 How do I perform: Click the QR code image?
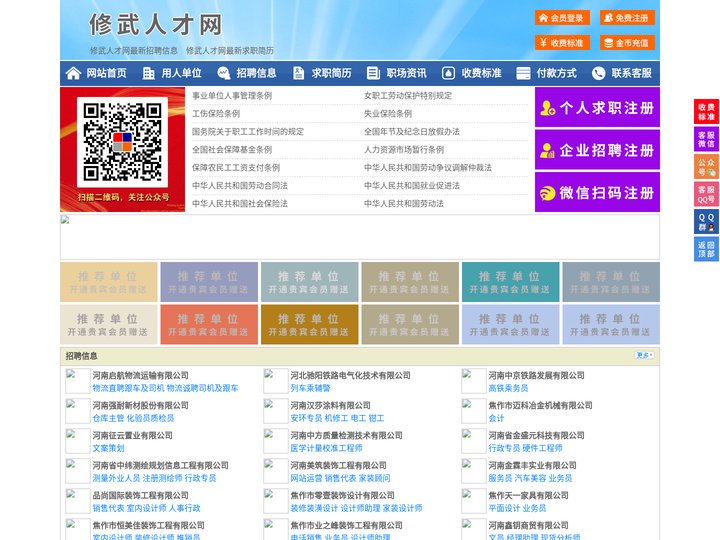(122, 142)
